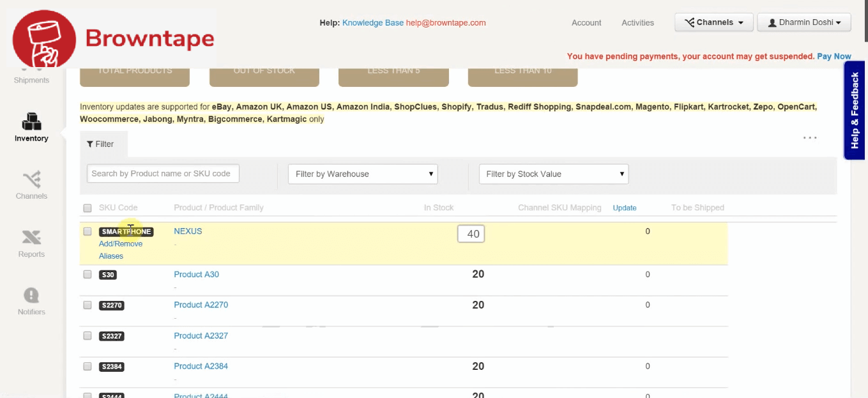
Task: Open Notifiers section in sidebar
Action: [31, 302]
